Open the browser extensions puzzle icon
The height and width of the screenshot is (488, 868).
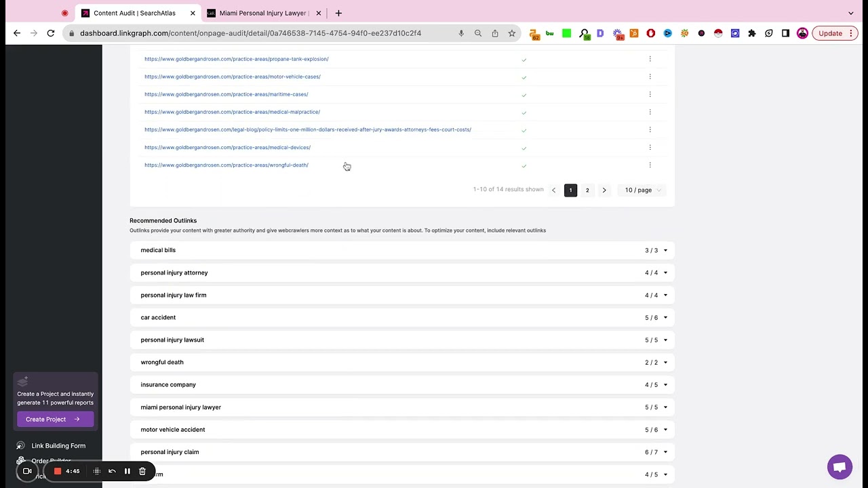[751, 33]
